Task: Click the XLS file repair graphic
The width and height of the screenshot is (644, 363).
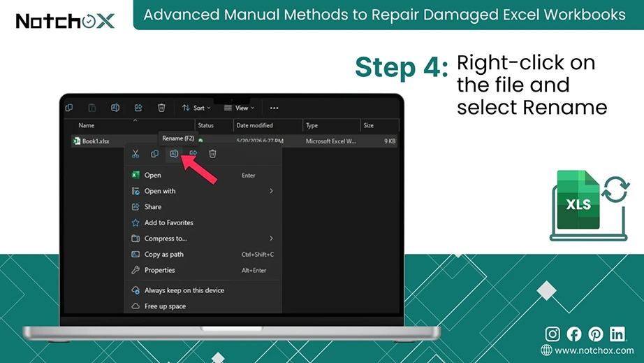Action: tap(589, 205)
